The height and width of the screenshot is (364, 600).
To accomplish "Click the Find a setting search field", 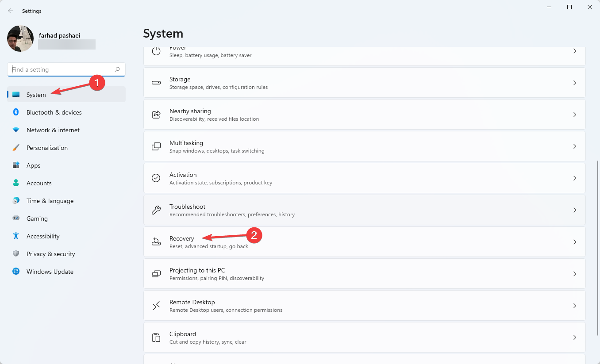I will 62,69.
